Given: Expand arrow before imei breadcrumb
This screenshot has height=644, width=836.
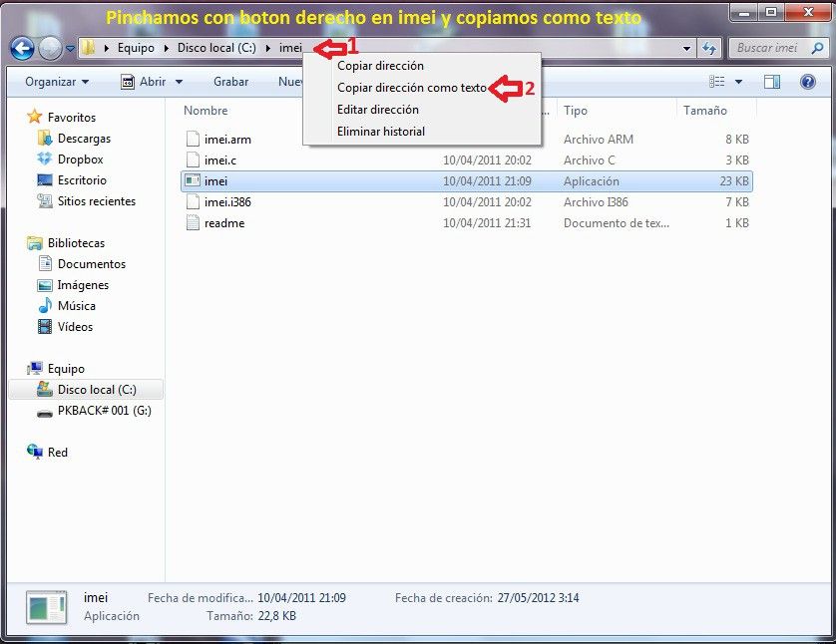Looking at the screenshot, I should (268, 49).
